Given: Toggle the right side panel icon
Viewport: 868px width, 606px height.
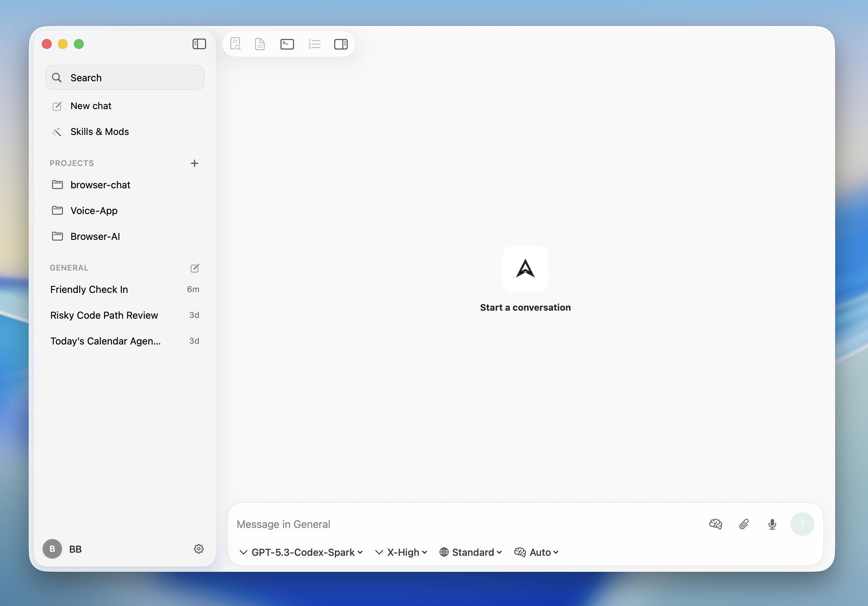Looking at the screenshot, I should (x=341, y=44).
